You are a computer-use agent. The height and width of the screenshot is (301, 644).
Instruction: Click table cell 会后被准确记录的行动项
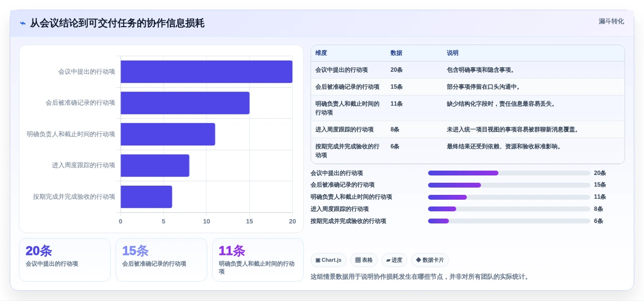coord(347,87)
